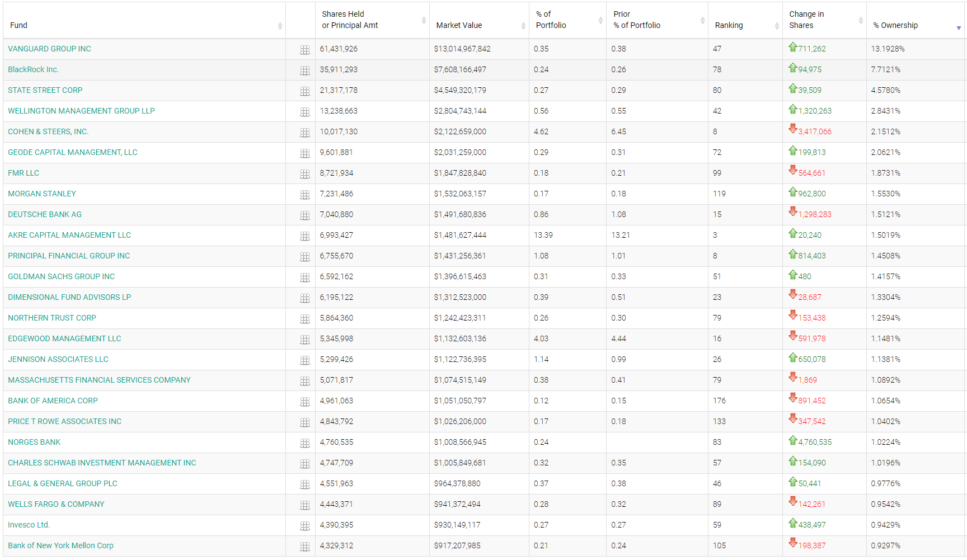The width and height of the screenshot is (967, 560).
Task: Click grid icon in FMR LLC row
Action: pyautogui.click(x=305, y=174)
